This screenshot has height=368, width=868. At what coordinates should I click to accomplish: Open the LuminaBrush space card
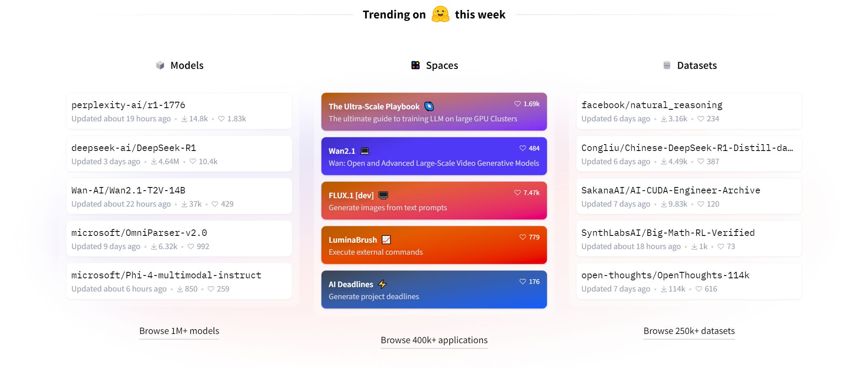(x=434, y=245)
